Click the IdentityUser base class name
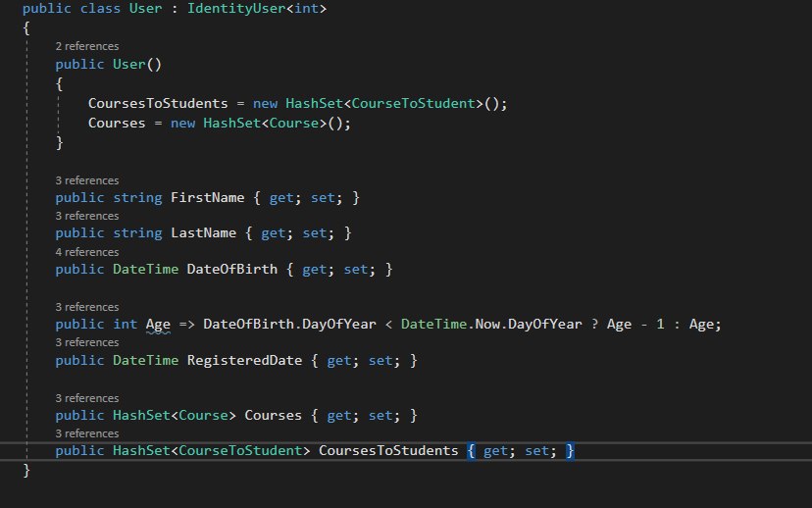The height and width of the screenshot is (508, 812). tap(236, 8)
